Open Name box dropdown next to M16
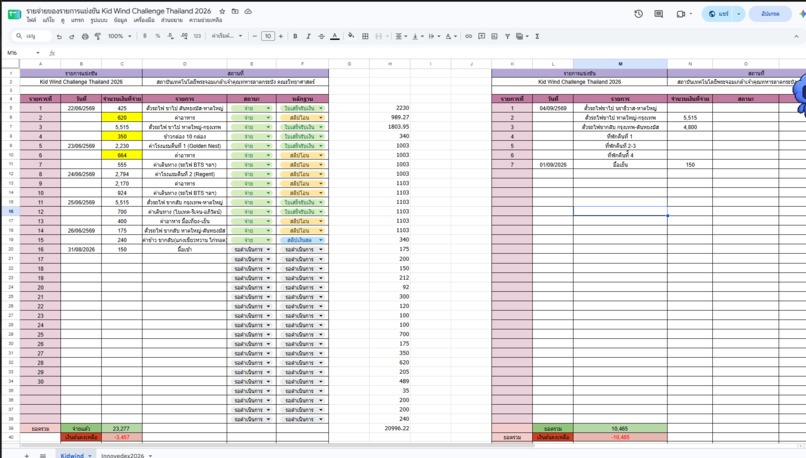This screenshot has width=806, height=458. tap(38, 53)
